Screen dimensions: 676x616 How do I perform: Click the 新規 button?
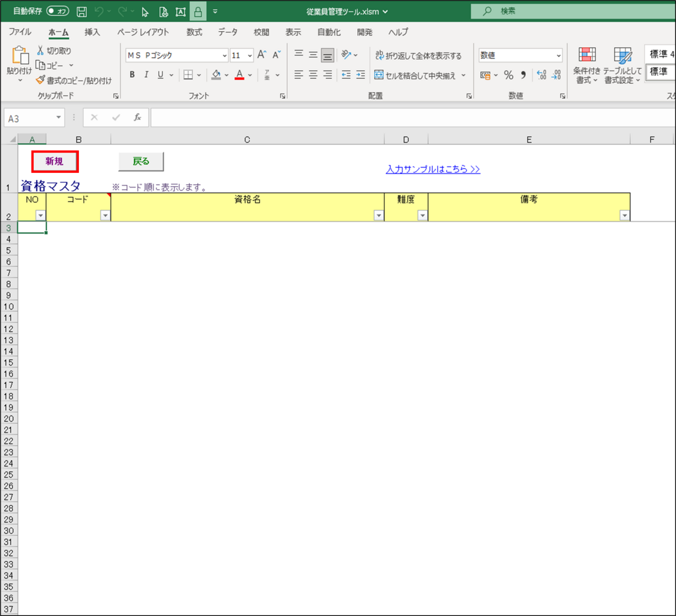coord(55,162)
